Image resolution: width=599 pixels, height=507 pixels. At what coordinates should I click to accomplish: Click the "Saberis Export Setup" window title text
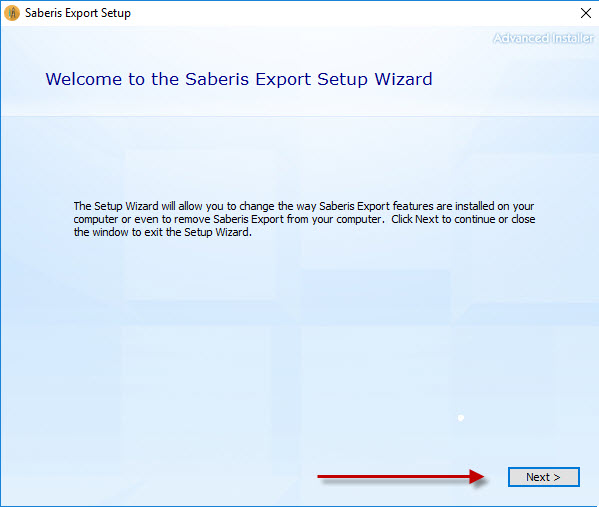click(x=78, y=13)
